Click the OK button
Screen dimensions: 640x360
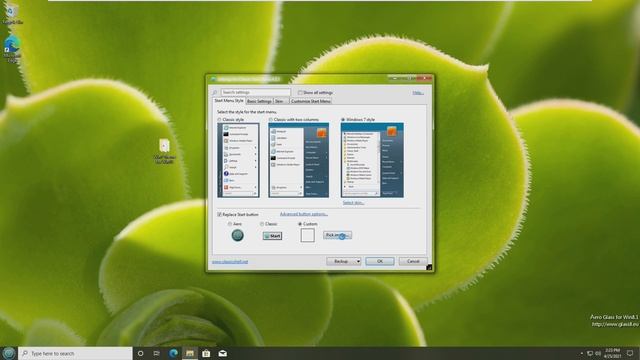(x=380, y=261)
